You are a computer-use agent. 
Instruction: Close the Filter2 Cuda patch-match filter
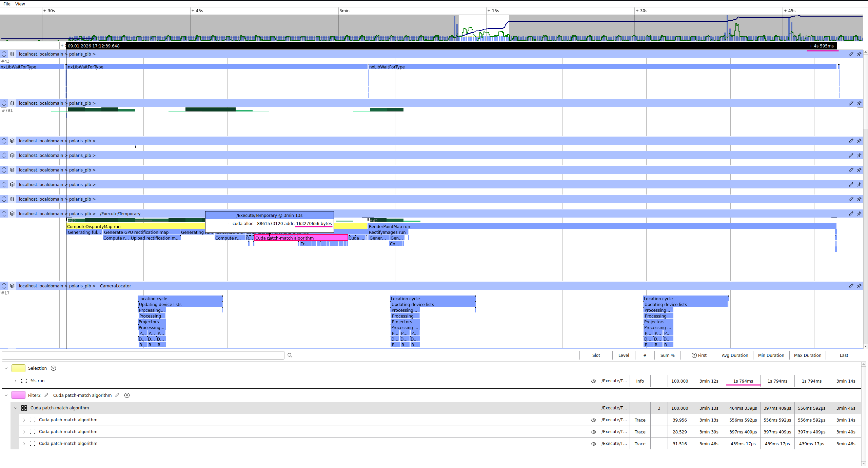point(127,395)
